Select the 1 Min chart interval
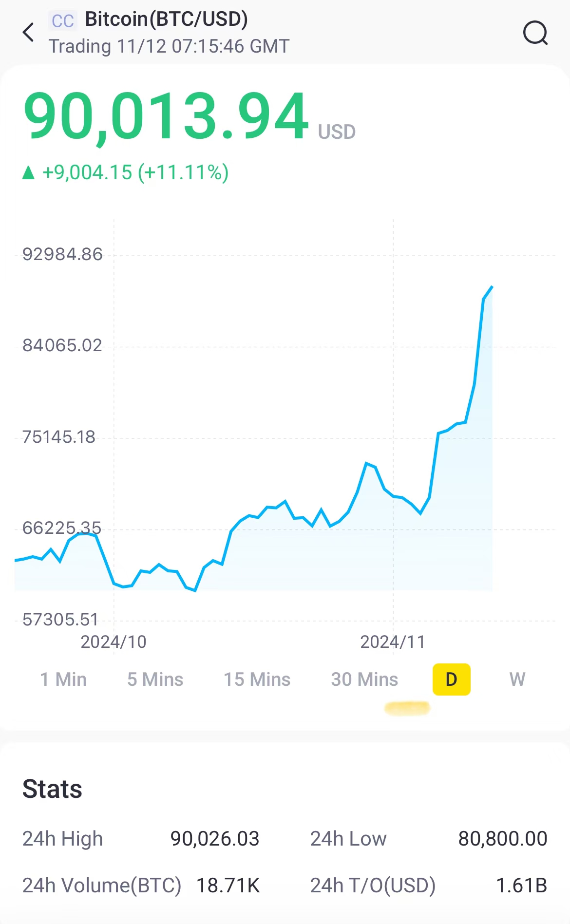Screen dimensions: 570x924 click(x=63, y=679)
